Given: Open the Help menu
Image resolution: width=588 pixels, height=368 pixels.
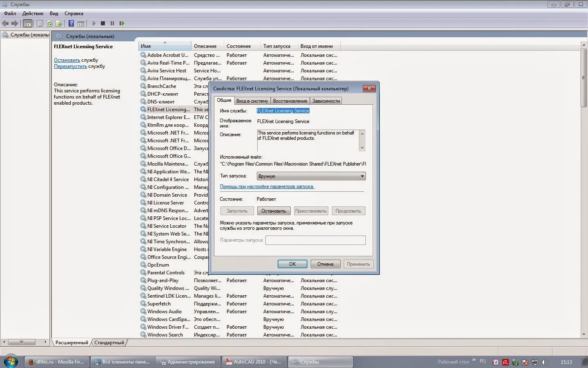Looking at the screenshot, I should (74, 13).
